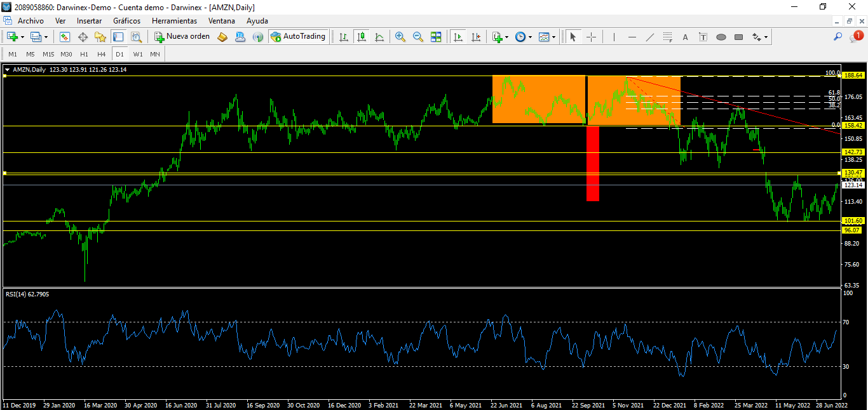Open the Herramientas menu
This screenshot has width=868, height=410.
tap(173, 20)
